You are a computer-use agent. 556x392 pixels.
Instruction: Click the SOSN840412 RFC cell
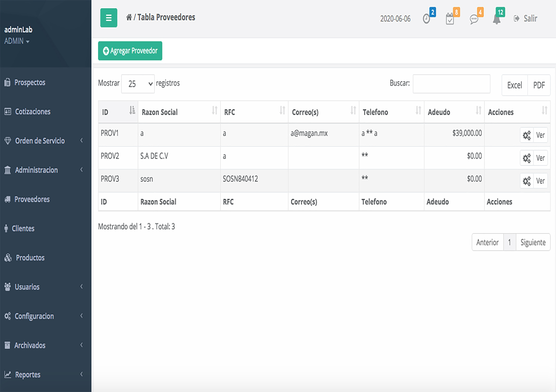coord(254,181)
